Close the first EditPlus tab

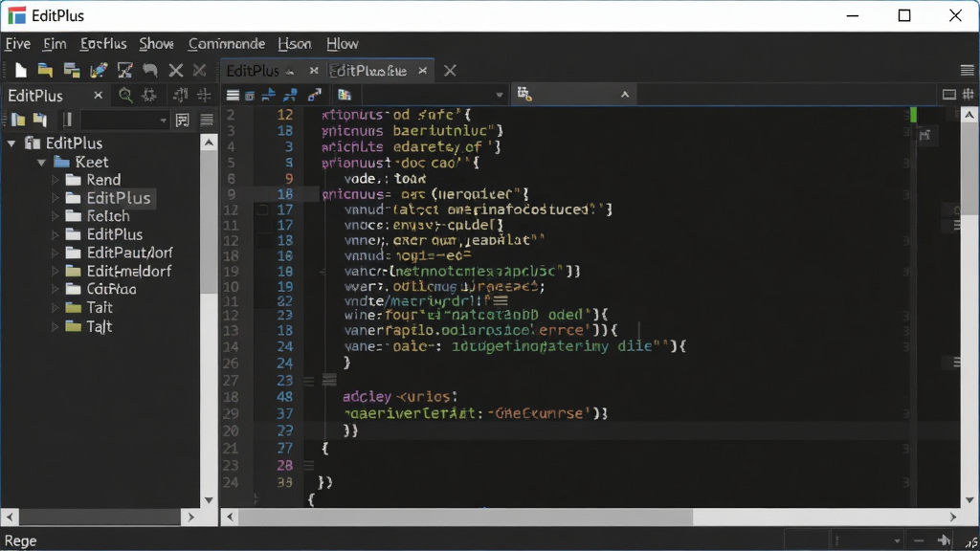(x=314, y=71)
